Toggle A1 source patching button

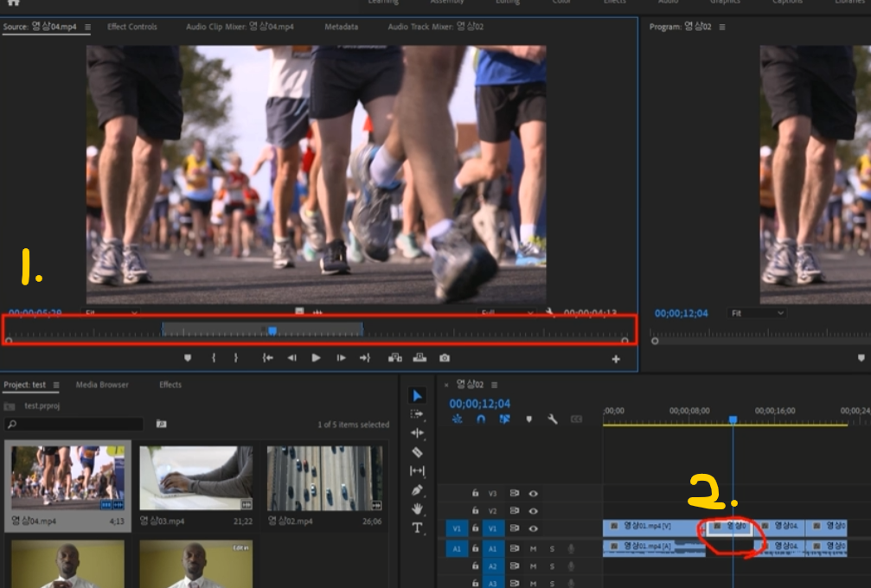(x=457, y=548)
